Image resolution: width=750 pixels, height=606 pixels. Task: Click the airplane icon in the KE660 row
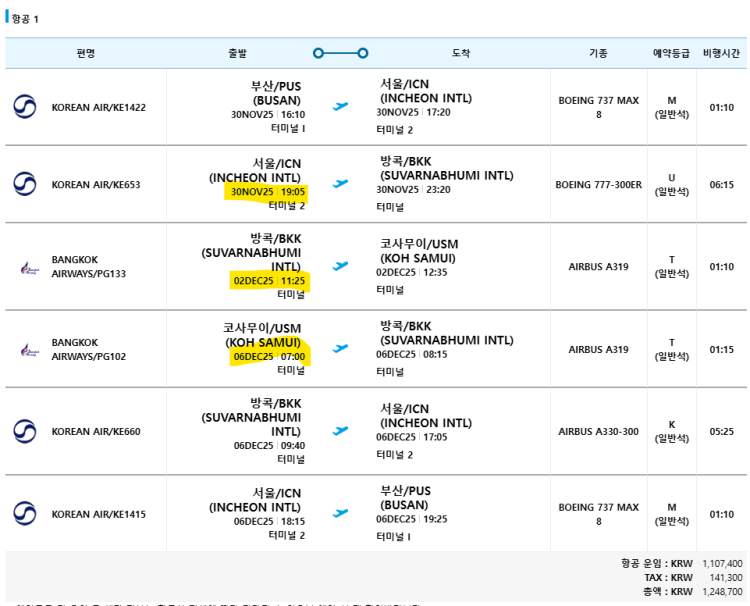340,431
